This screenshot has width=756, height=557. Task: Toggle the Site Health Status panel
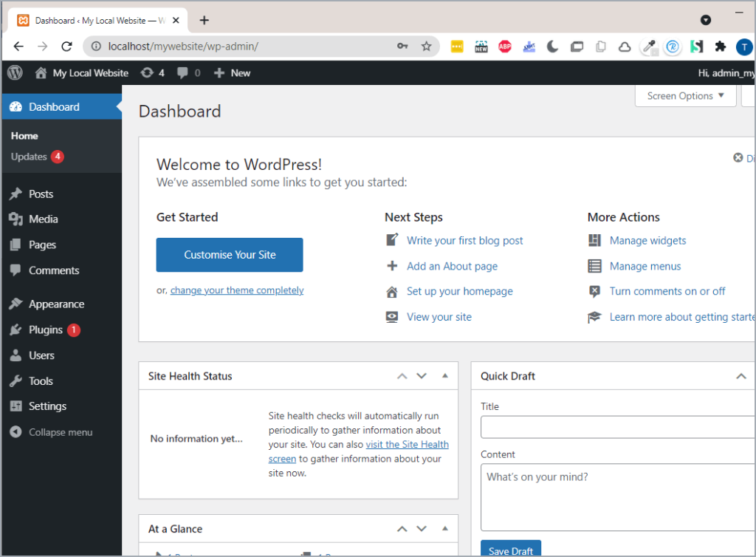444,376
